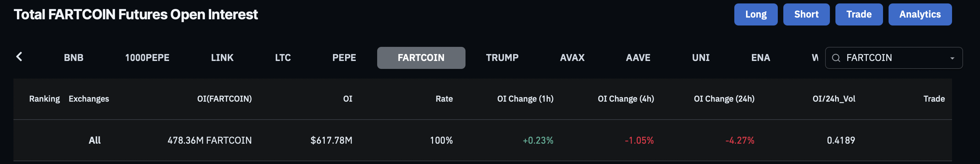Sort by OI Change (24h) column header
Image resolution: width=980 pixels, height=164 pixels.
[x=724, y=99]
